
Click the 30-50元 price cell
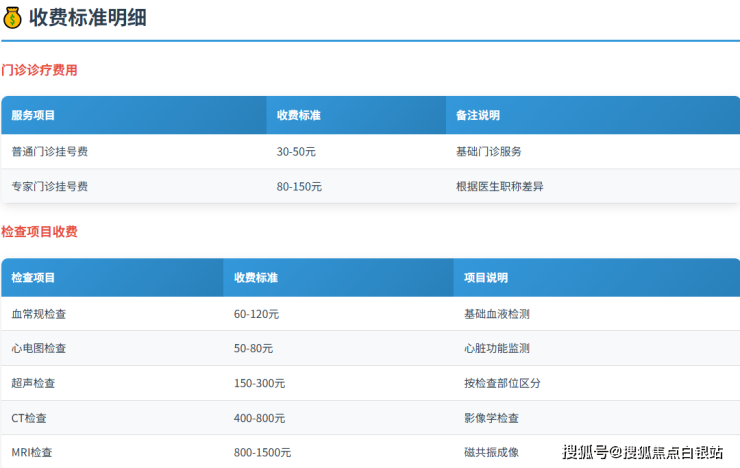pyautogui.click(x=296, y=152)
